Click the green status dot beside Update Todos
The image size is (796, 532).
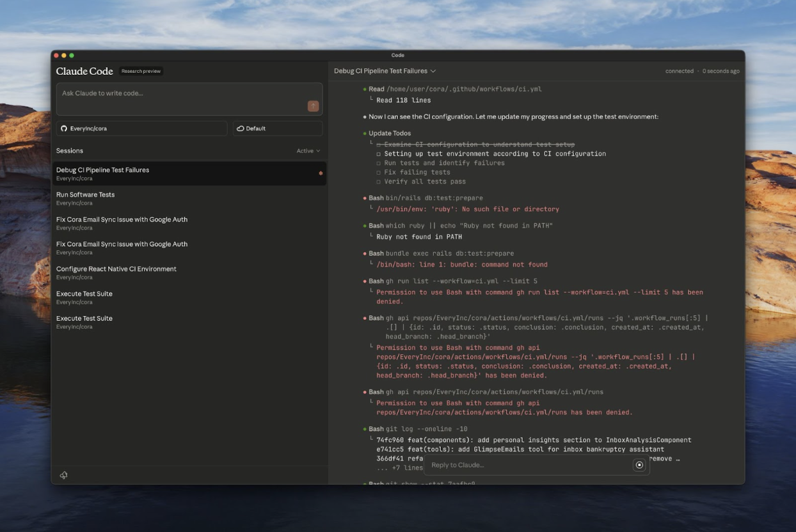365,134
